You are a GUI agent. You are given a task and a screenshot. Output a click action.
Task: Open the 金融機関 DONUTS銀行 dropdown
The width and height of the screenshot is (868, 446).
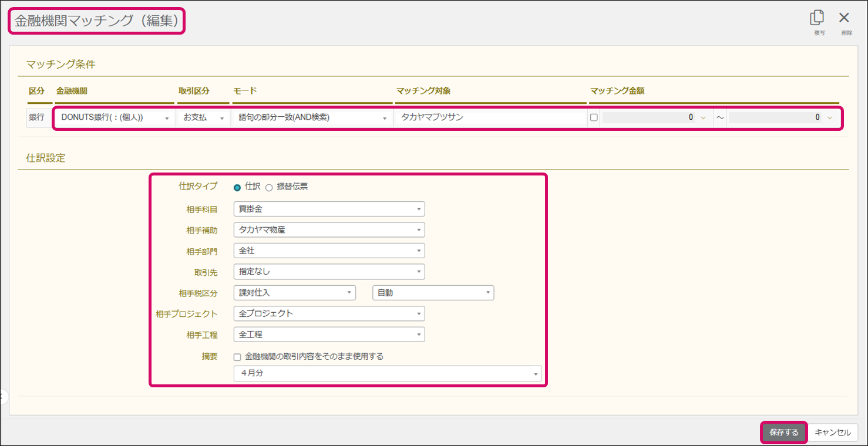tap(115, 118)
